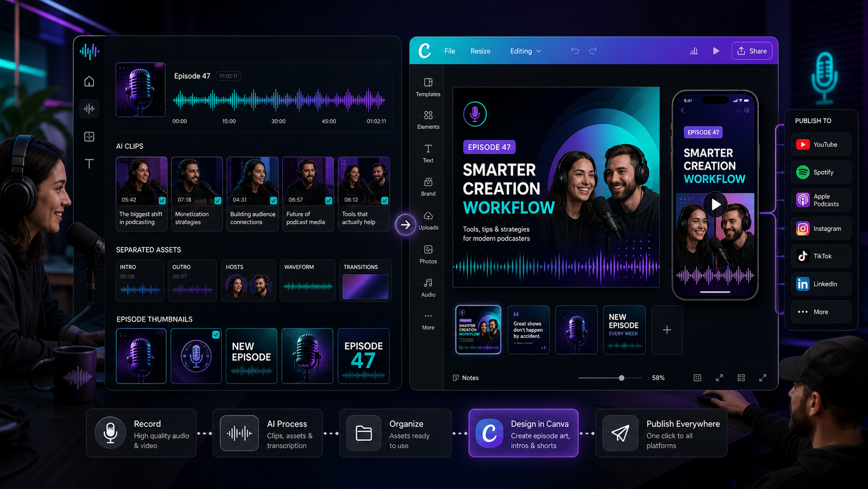Open the Photos panel
This screenshot has width=868, height=489.
coord(428,255)
